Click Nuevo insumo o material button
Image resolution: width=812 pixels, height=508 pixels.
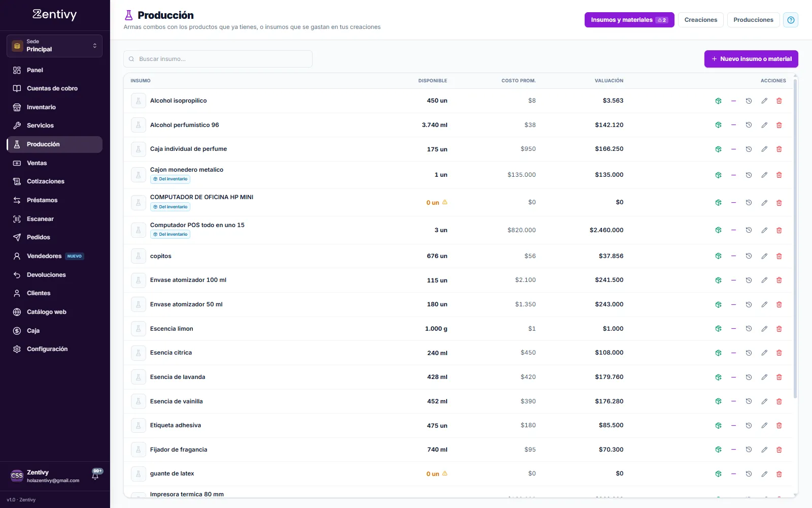(x=751, y=59)
